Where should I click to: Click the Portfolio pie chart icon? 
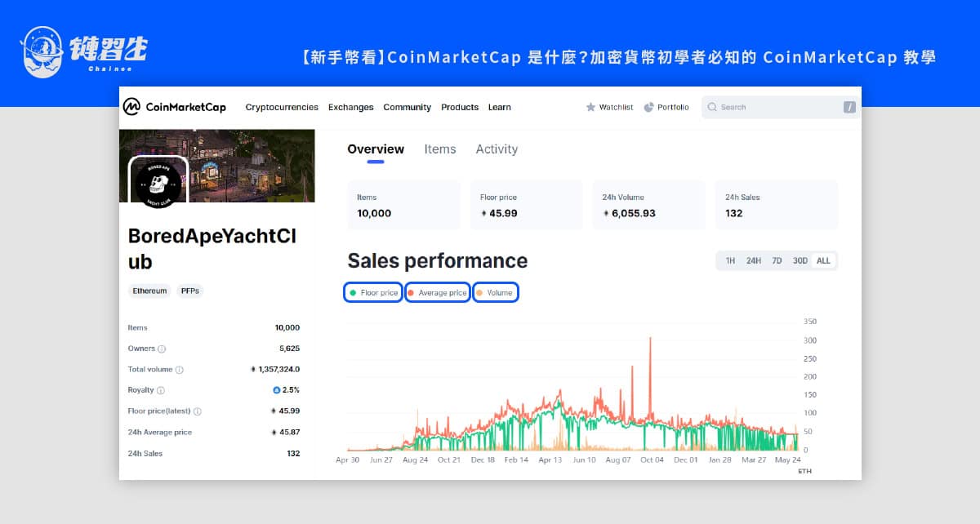pyautogui.click(x=649, y=107)
